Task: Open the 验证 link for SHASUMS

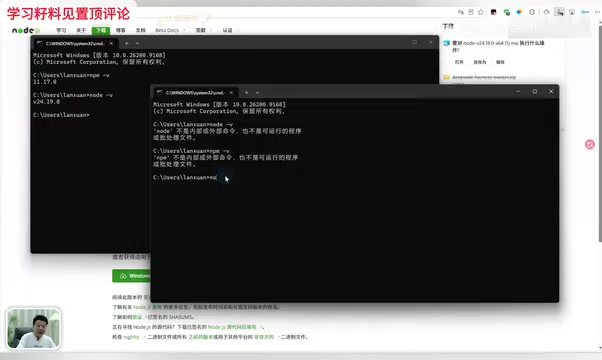Action: [137, 317]
